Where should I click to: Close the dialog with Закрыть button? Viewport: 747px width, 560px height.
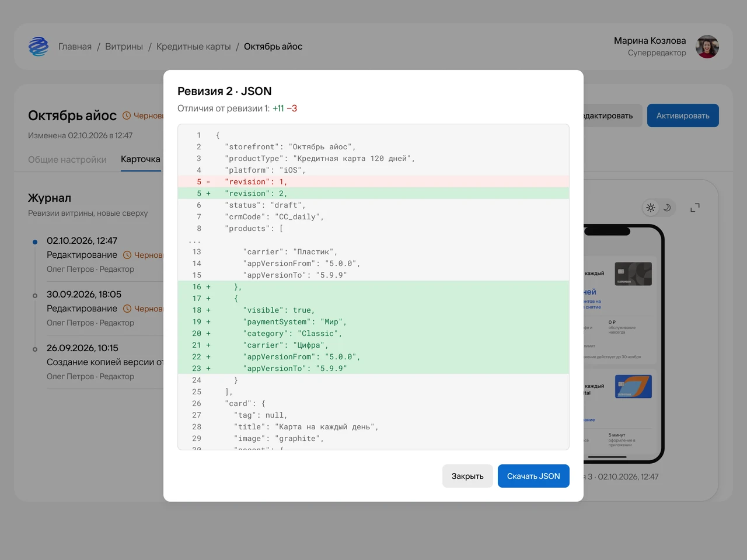[467, 476]
